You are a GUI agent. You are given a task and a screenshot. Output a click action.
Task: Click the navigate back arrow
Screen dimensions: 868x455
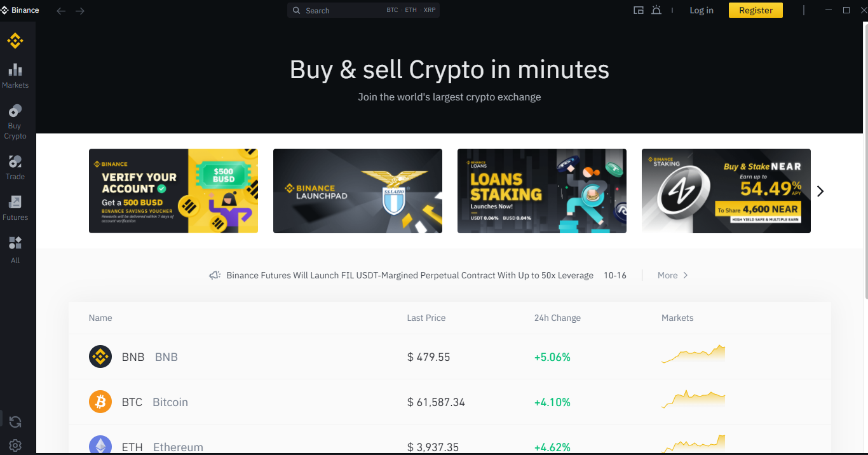[x=61, y=11]
